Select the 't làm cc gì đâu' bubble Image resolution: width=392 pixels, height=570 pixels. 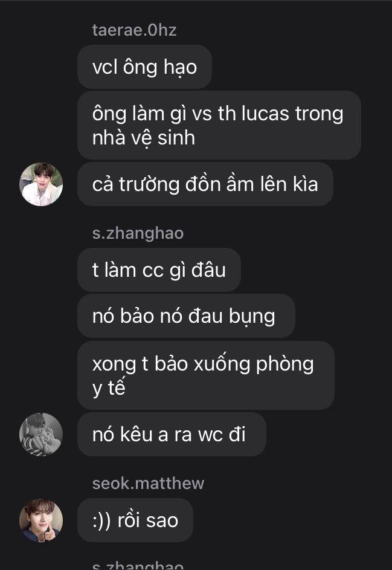(x=159, y=270)
